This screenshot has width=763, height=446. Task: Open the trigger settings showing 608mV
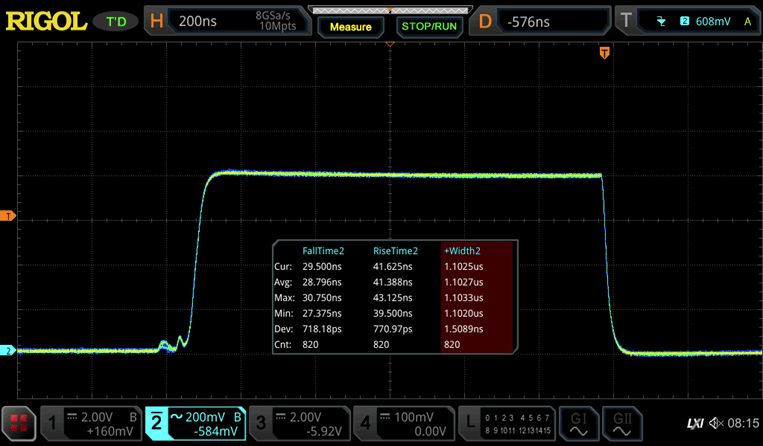[685, 20]
